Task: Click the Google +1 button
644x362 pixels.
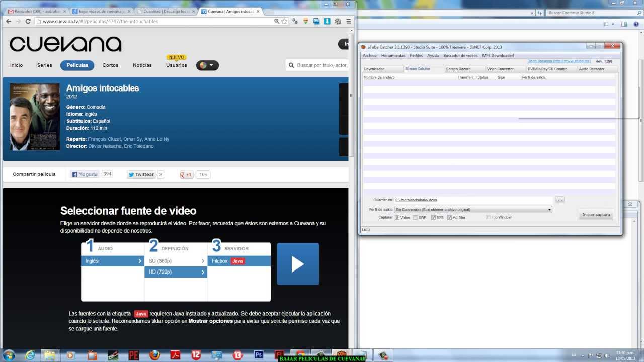Action: point(187,175)
